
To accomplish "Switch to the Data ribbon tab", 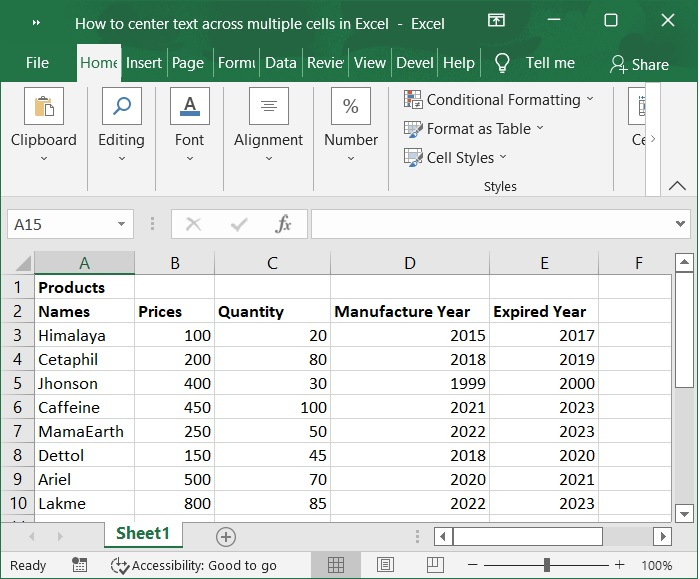I will (280, 63).
